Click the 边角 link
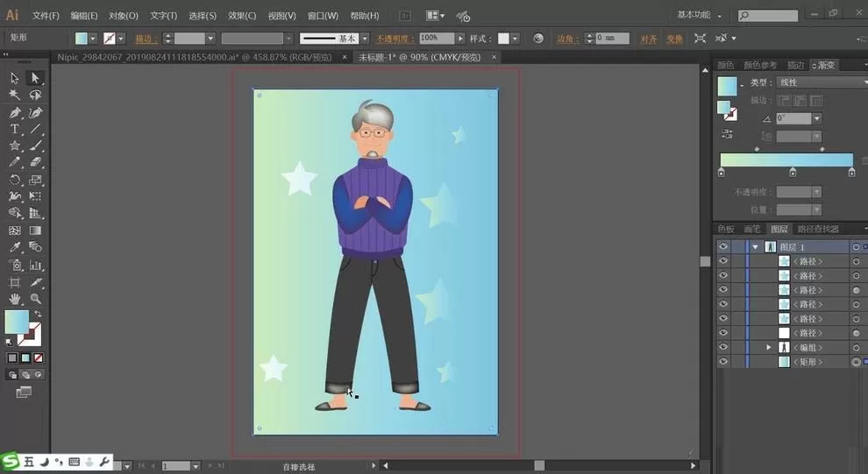The image size is (868, 474). pos(568,39)
